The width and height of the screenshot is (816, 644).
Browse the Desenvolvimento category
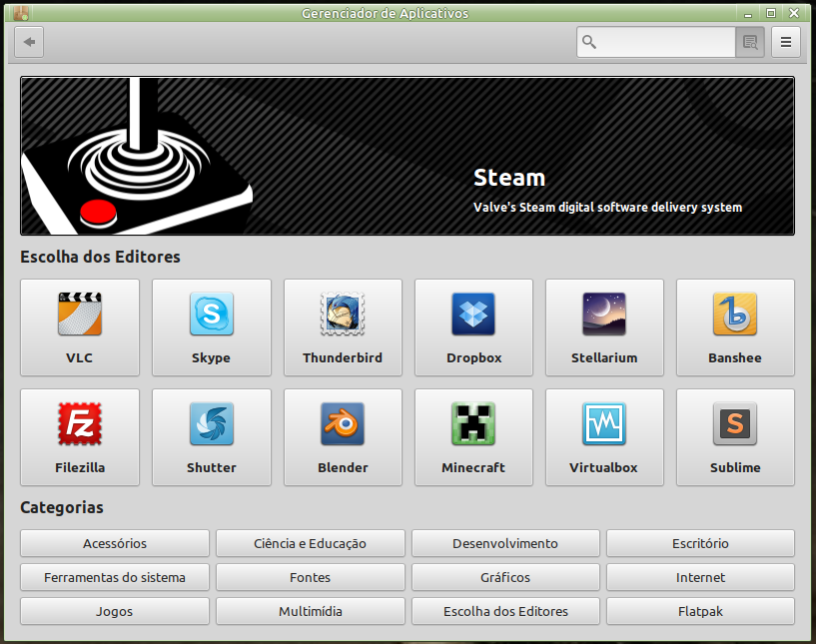(505, 543)
